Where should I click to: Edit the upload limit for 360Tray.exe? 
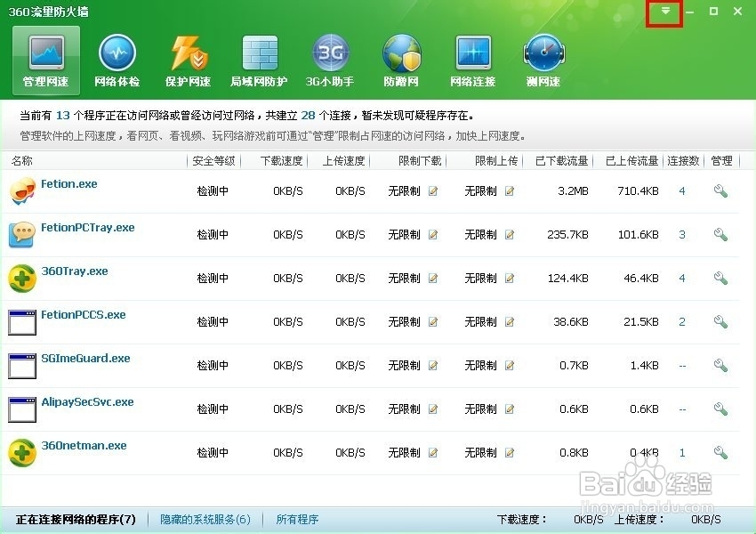pos(509,279)
